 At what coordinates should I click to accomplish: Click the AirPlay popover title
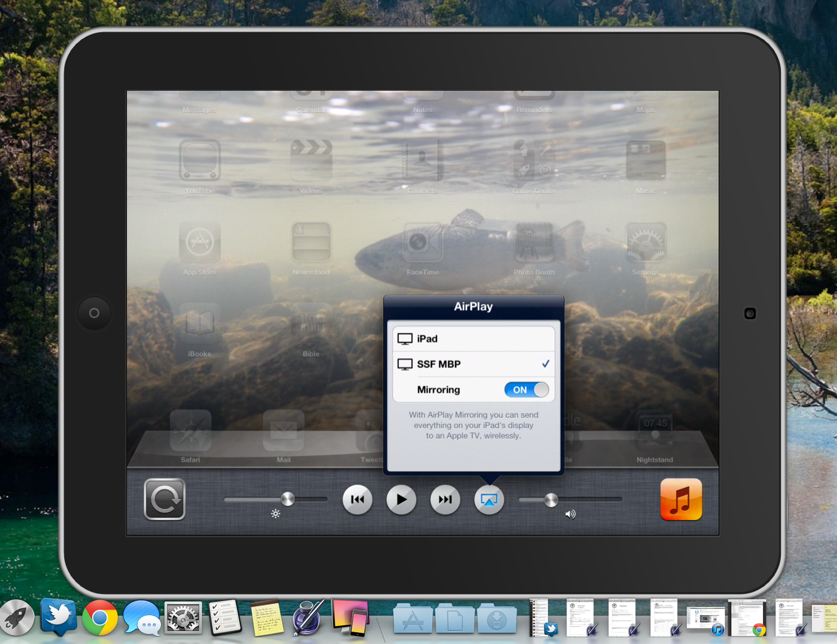pos(473,306)
